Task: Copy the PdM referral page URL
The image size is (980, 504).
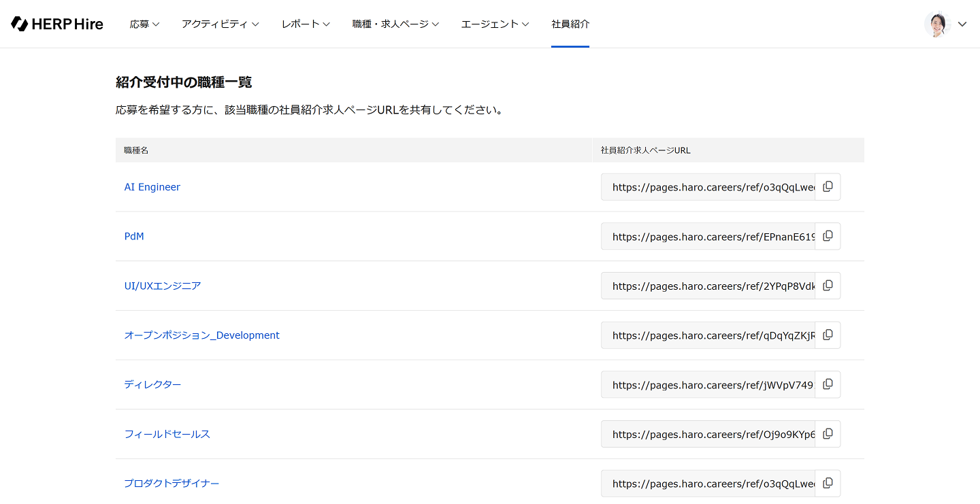Action: 828,236
